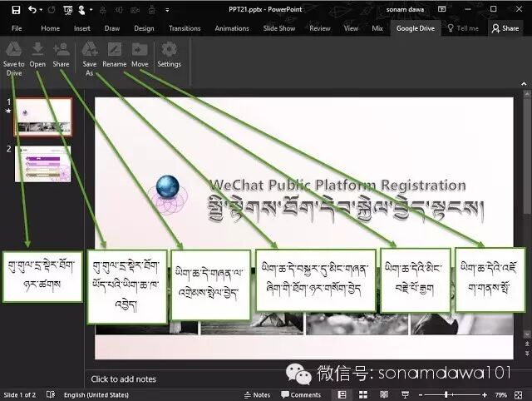
Task: Expand the Undo history dropdown arrow
Action: (41, 10)
